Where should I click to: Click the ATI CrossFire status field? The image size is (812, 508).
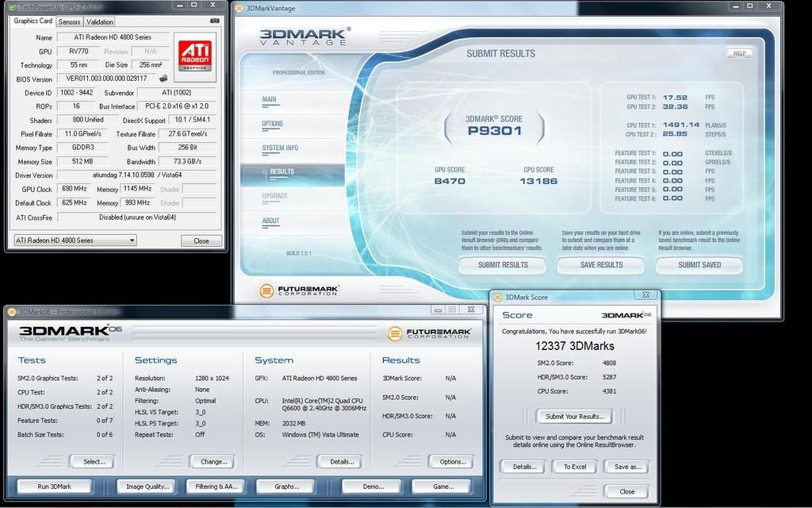click(136, 217)
